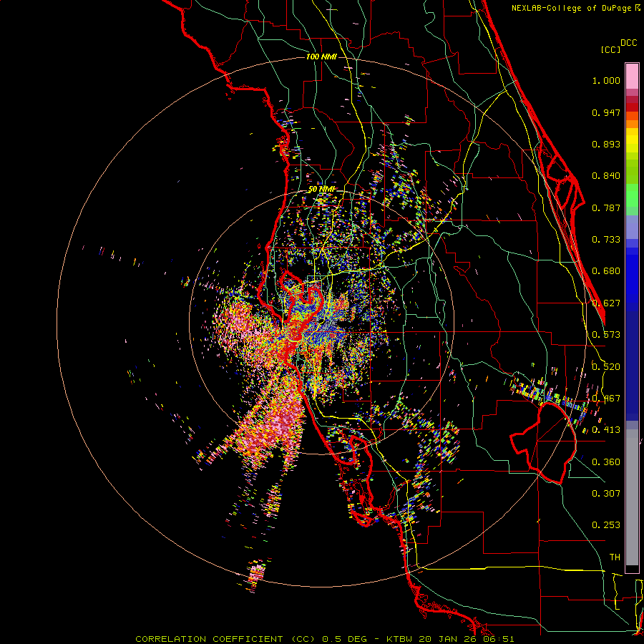Viewport: 644px width, 644px height.
Task: Select the 0.413 legend value
Action: (x=606, y=430)
